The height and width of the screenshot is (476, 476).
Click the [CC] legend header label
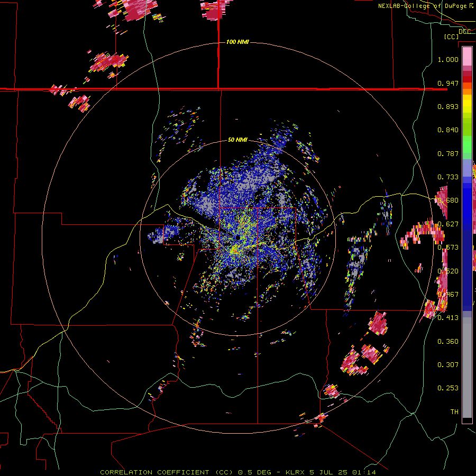(x=451, y=36)
